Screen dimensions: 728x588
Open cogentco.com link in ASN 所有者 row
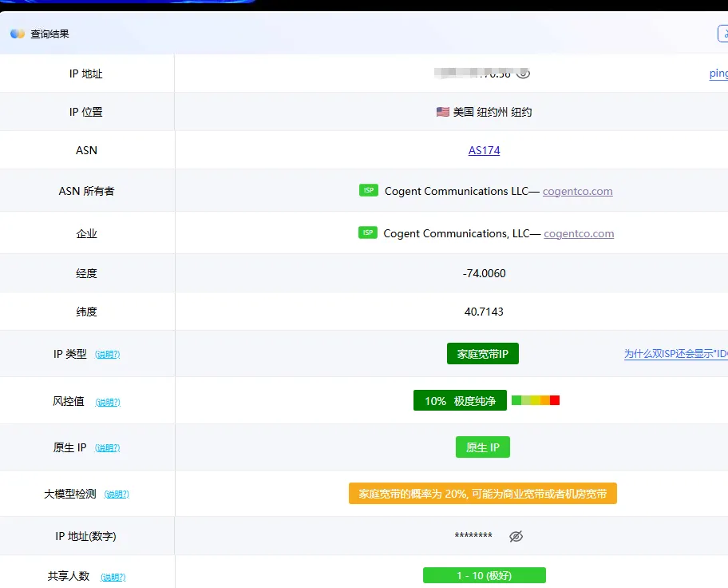pos(578,192)
